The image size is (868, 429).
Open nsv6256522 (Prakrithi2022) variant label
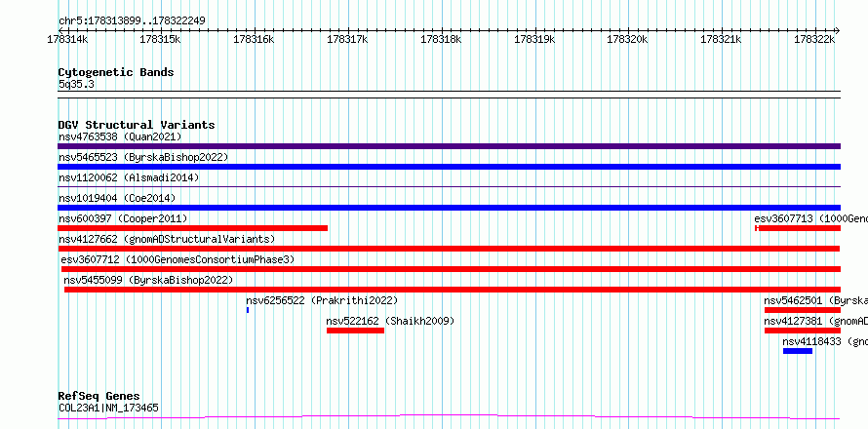322,300
